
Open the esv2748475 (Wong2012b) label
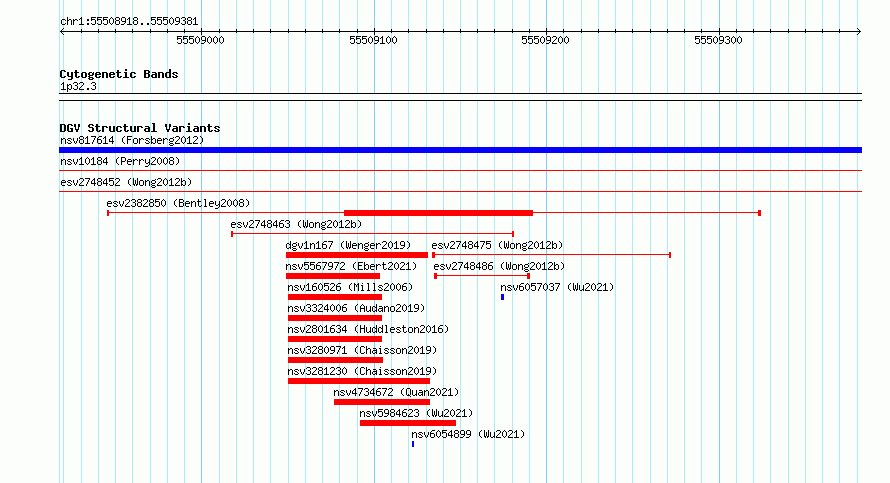click(497, 245)
